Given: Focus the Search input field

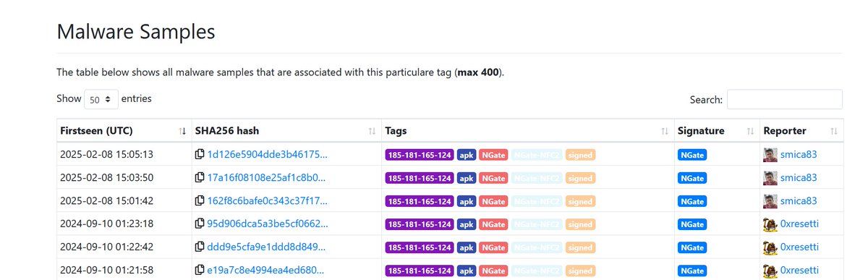Looking at the screenshot, I should click(785, 99).
